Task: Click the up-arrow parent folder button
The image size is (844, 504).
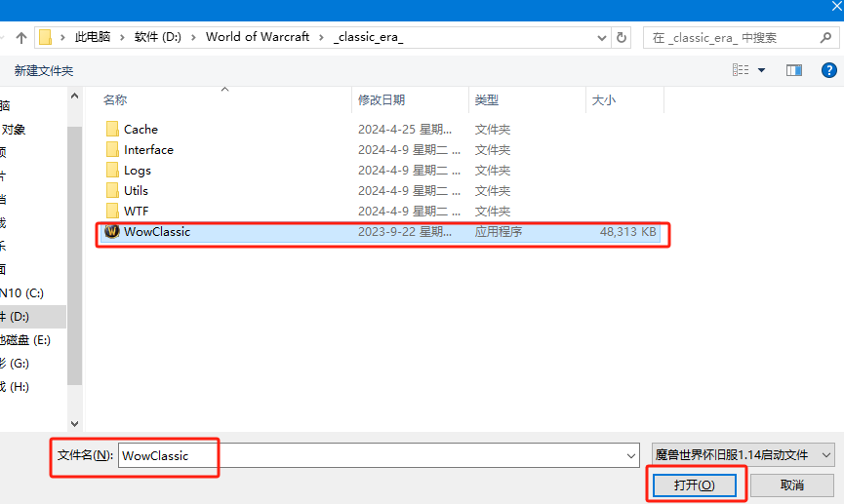Action: [21, 38]
